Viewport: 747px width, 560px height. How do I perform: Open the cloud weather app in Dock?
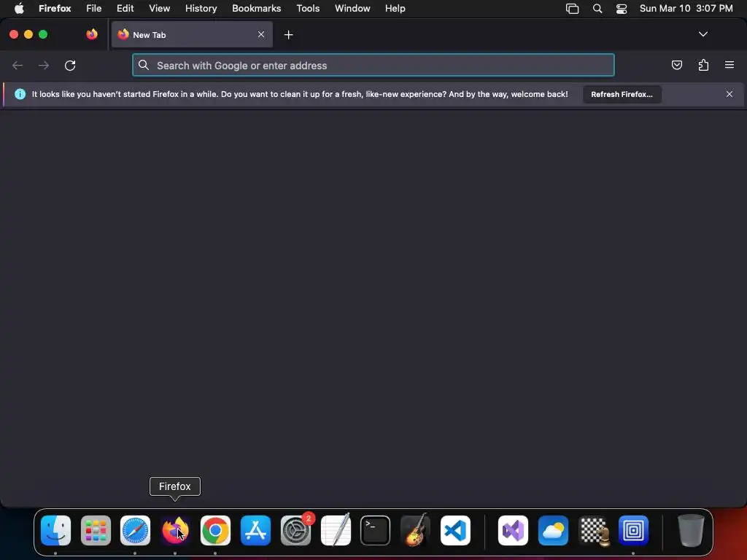(553, 530)
